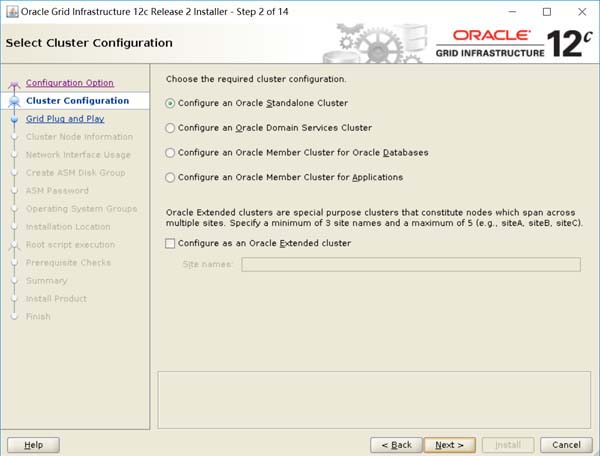
Task: Click the Cluster Configuration step marker icon
Action: (x=15, y=101)
